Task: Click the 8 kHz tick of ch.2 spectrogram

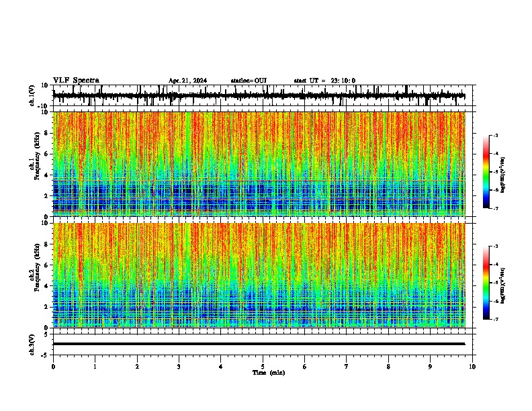Action: pos(46,244)
